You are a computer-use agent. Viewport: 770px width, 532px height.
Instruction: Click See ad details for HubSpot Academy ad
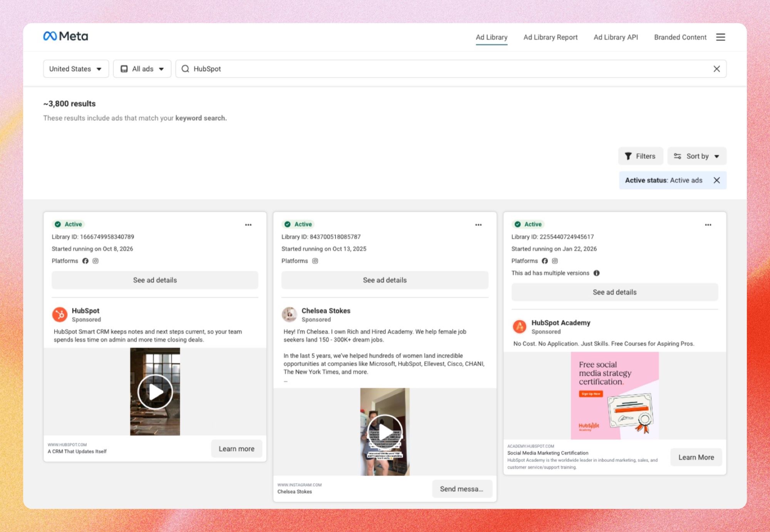coord(614,292)
